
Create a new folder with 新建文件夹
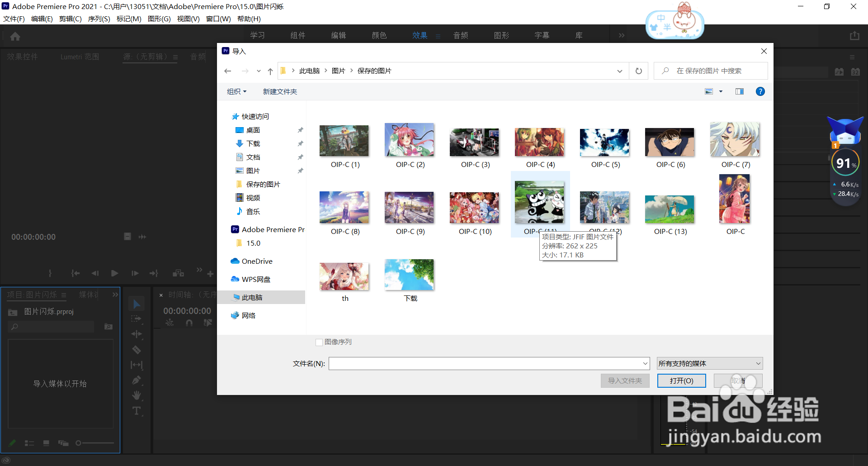coord(280,91)
